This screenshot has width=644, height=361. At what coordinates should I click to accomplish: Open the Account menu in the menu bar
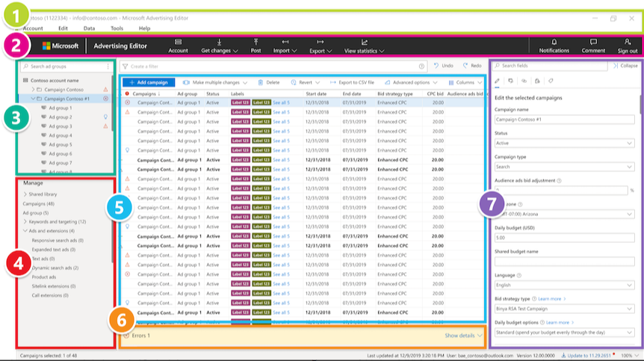(33, 28)
